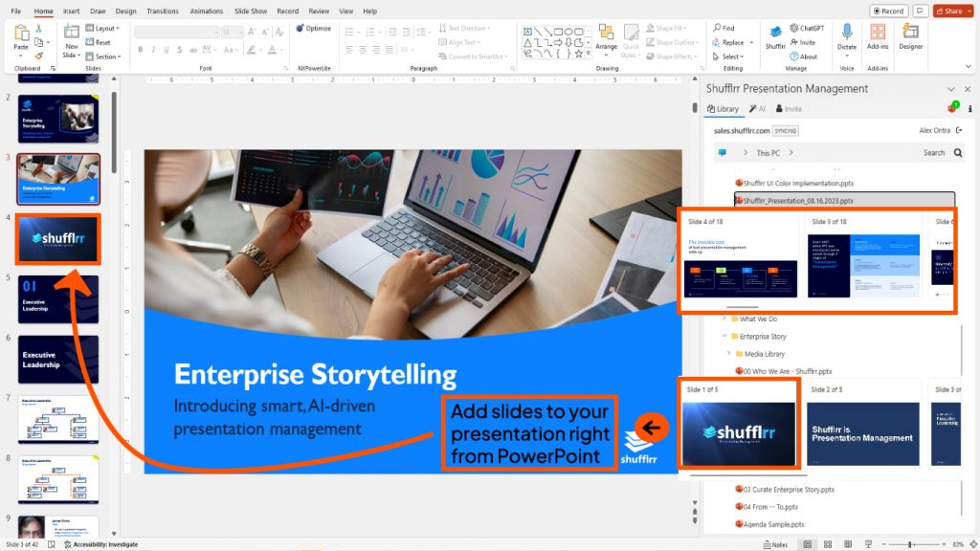The image size is (980, 551).
Task: Collapse the ribbon with the chevron
Action: point(969,66)
